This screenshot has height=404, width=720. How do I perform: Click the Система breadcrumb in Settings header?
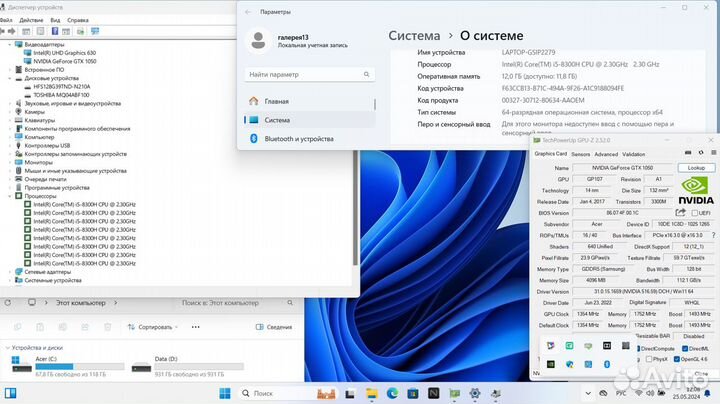[414, 36]
